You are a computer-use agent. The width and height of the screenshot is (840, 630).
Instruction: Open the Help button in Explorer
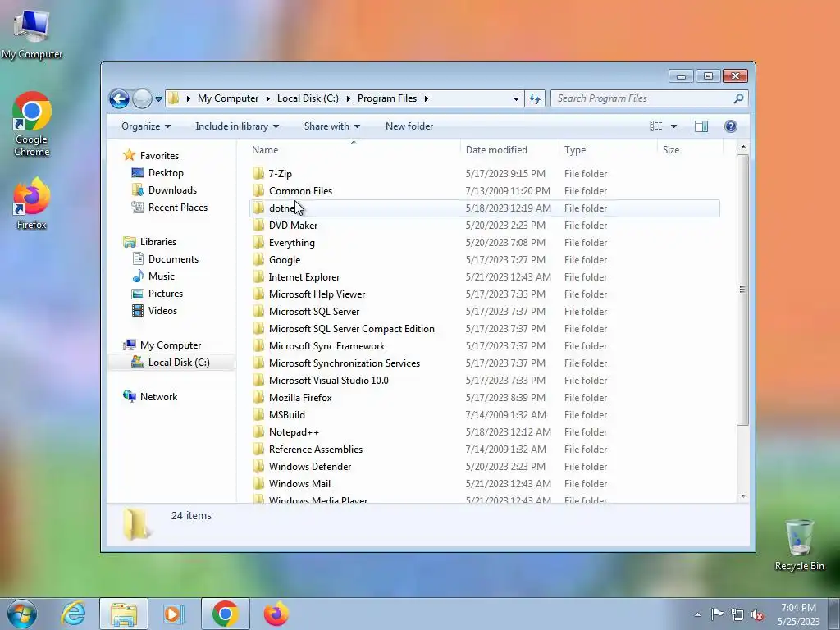[730, 126]
